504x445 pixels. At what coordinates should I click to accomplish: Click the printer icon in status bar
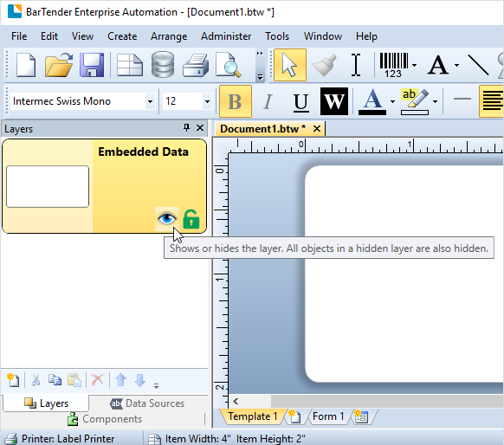coord(11,439)
